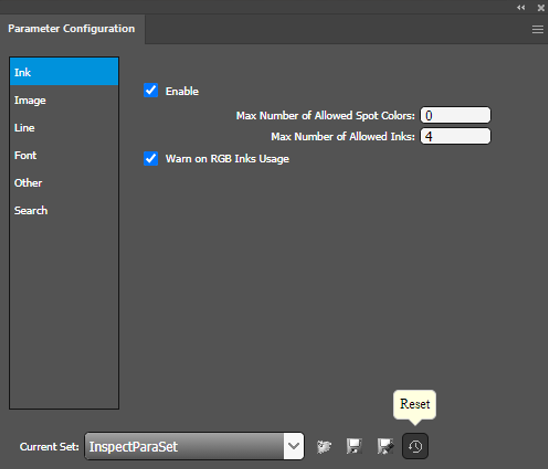
Task: Click the InspectParaSet combo box
Action: (194, 446)
